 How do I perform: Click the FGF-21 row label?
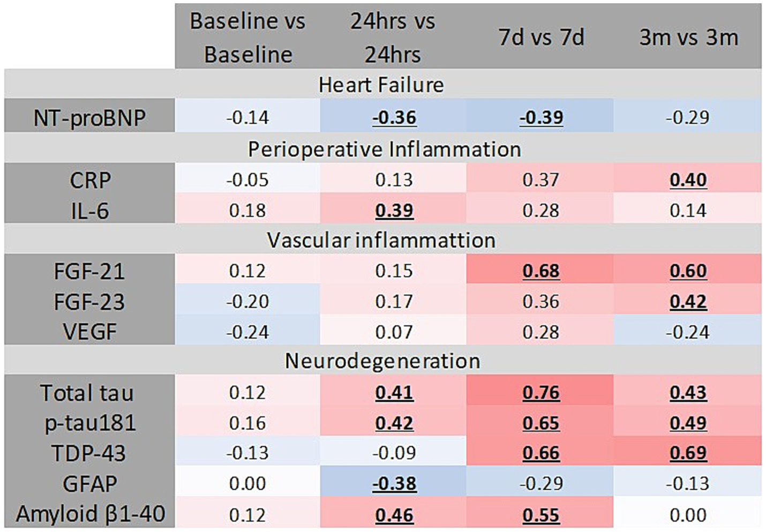tap(89, 271)
